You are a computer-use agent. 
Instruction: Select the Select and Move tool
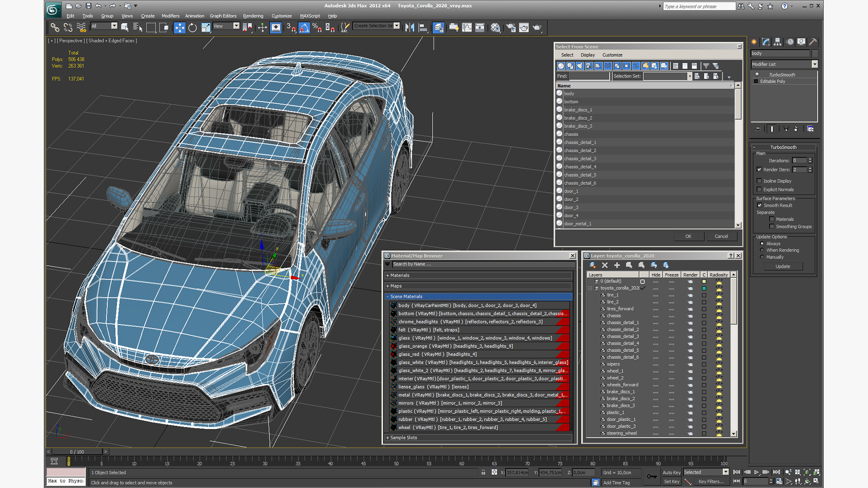point(179,28)
